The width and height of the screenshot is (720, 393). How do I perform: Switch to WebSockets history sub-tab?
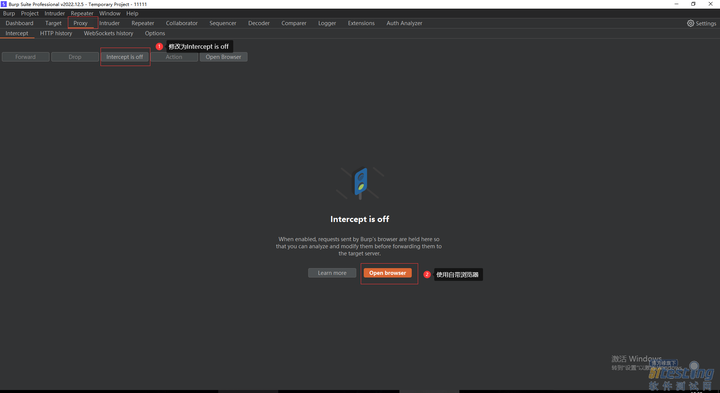108,33
